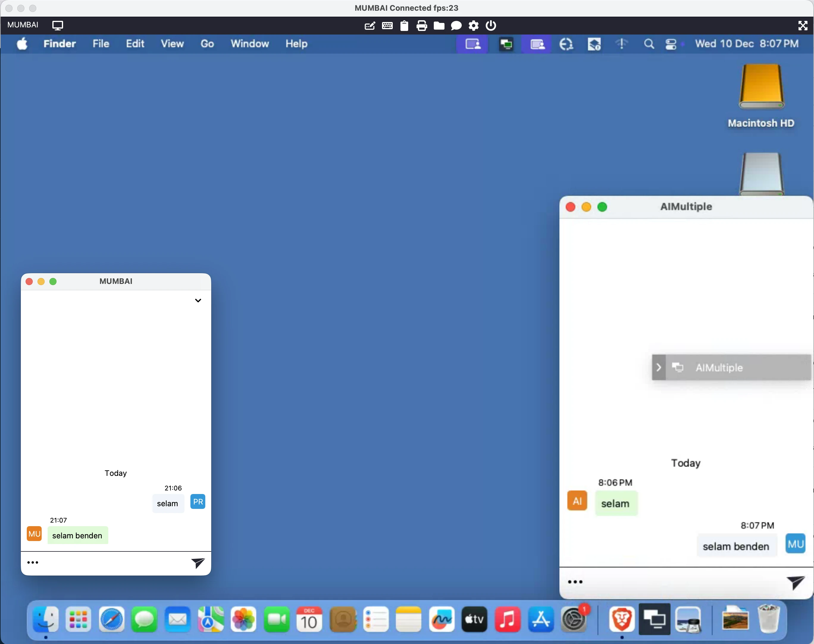Viewport: 814px width, 644px height.
Task: Launch Brave browser from the Dock
Action: pyautogui.click(x=622, y=619)
